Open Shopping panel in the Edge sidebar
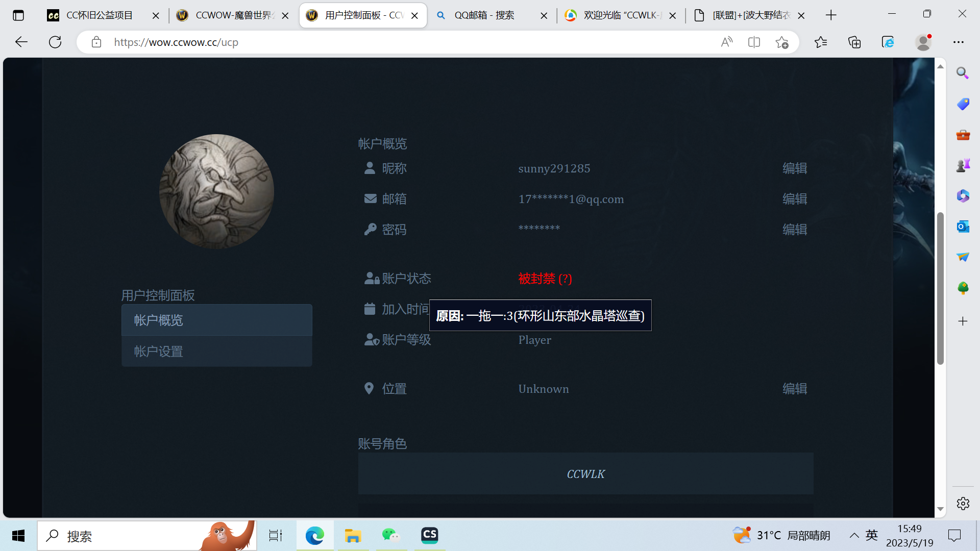This screenshot has height=551, width=980. point(963,104)
